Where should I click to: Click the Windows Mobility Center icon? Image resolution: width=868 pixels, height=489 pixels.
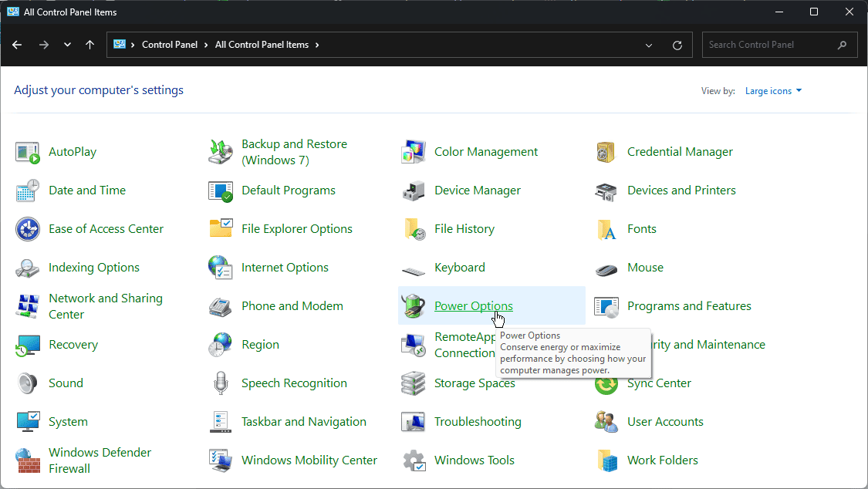tap(221, 460)
